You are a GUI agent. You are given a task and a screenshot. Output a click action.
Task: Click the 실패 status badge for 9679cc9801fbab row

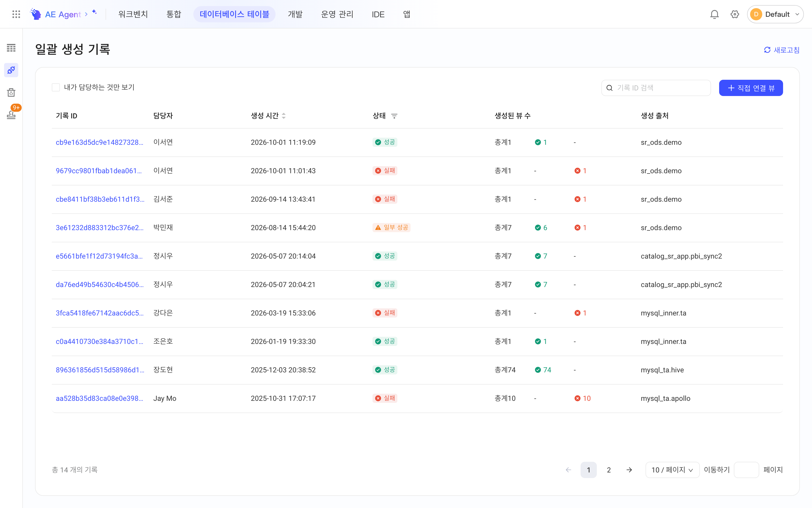click(x=385, y=171)
